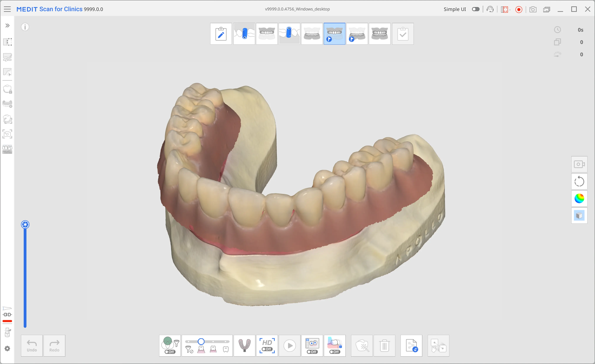Click the blue handle atop the vertical slider
The height and width of the screenshot is (364, 595).
coord(25,225)
